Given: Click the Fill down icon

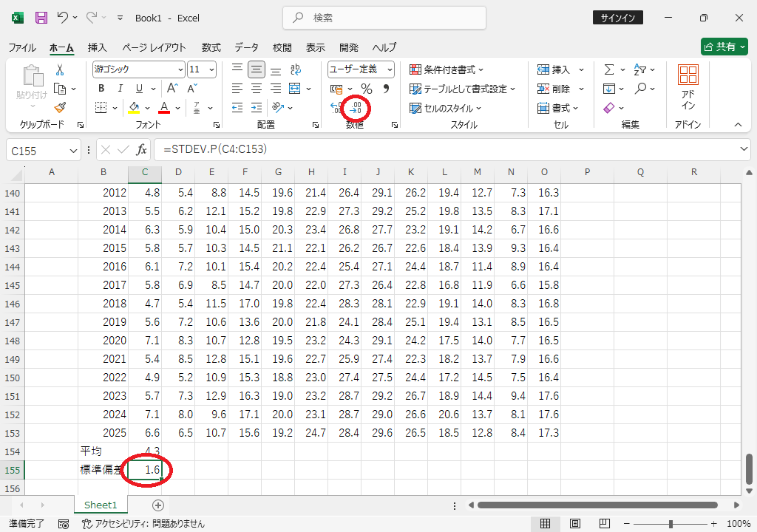Looking at the screenshot, I should tap(609, 89).
